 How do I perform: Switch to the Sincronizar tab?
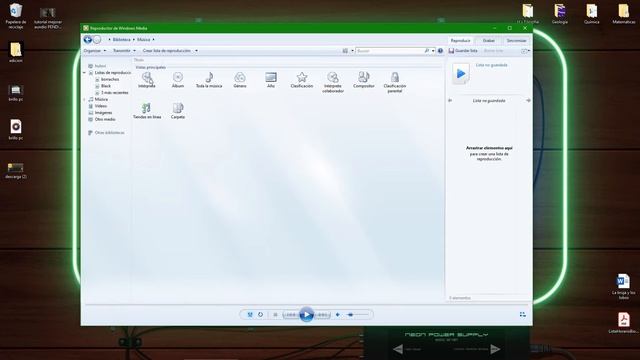(516, 40)
